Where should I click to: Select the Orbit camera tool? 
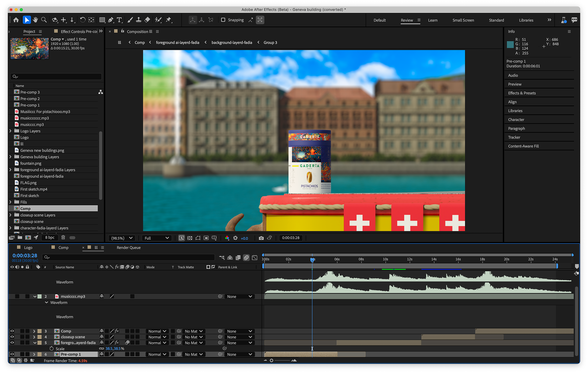pyautogui.click(x=55, y=20)
